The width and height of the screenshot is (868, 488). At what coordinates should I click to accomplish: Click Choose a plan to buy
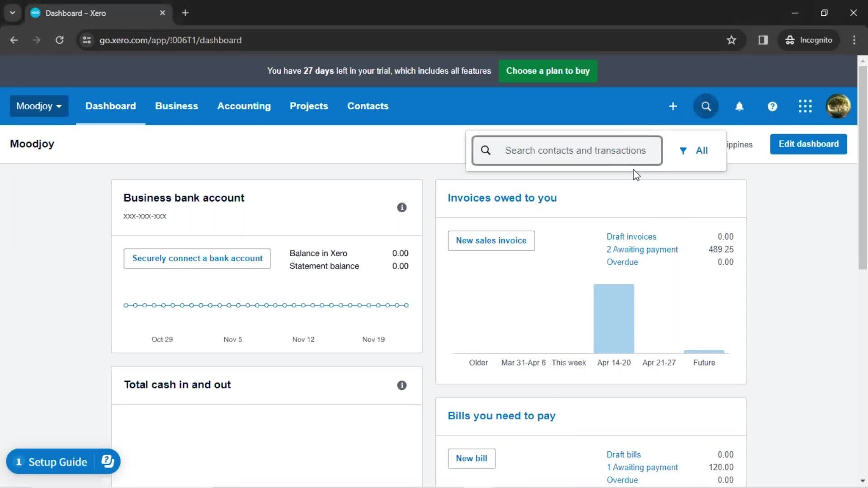[547, 71]
